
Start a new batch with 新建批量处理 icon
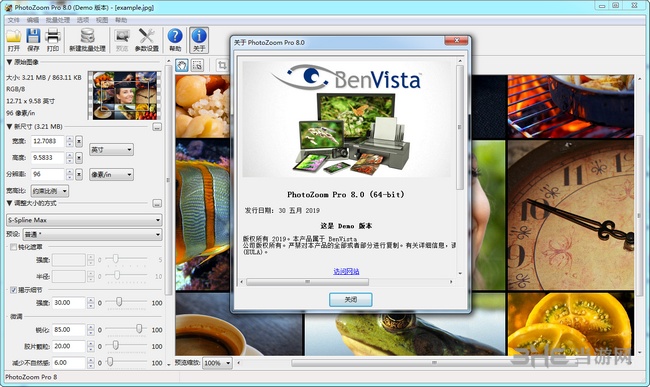click(x=87, y=36)
